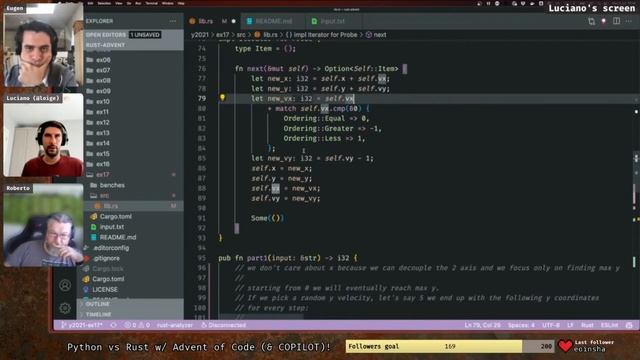Click the lightbulb code action on line 79

[222, 98]
